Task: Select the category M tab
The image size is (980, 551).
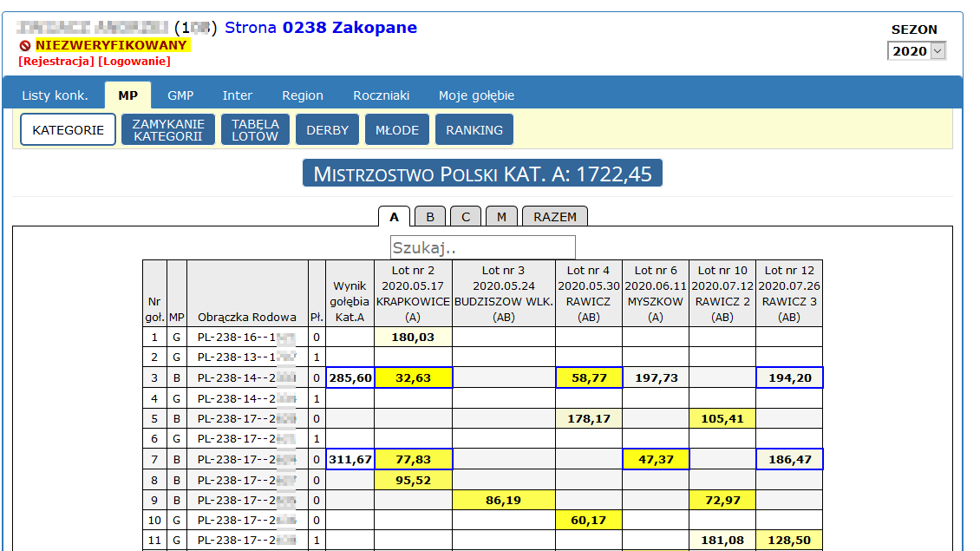Action: 501,217
